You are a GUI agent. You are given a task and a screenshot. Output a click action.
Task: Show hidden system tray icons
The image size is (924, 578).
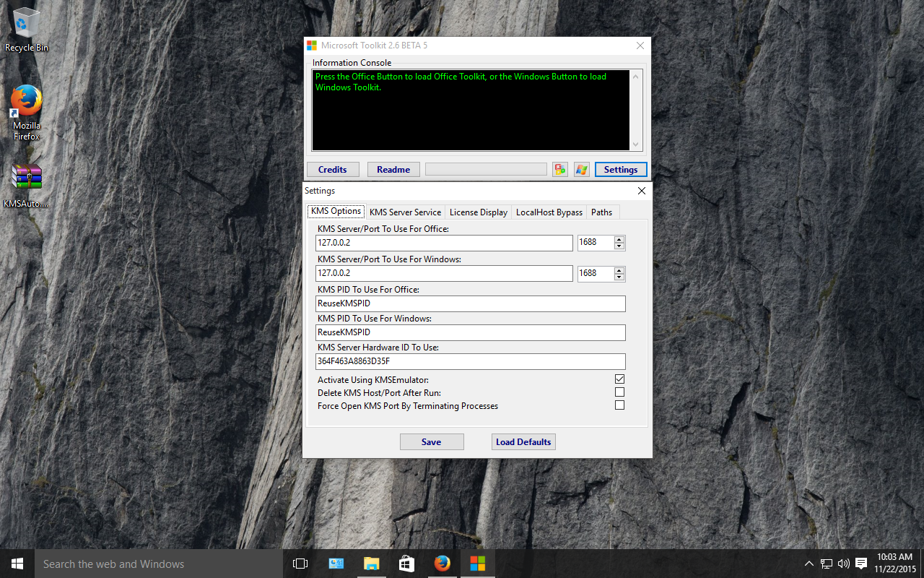[x=808, y=564]
